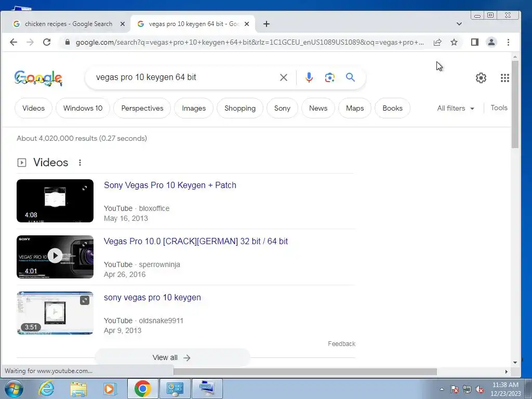Play the 4:01 Vegas Pro 10 thumbnail

pos(55,256)
